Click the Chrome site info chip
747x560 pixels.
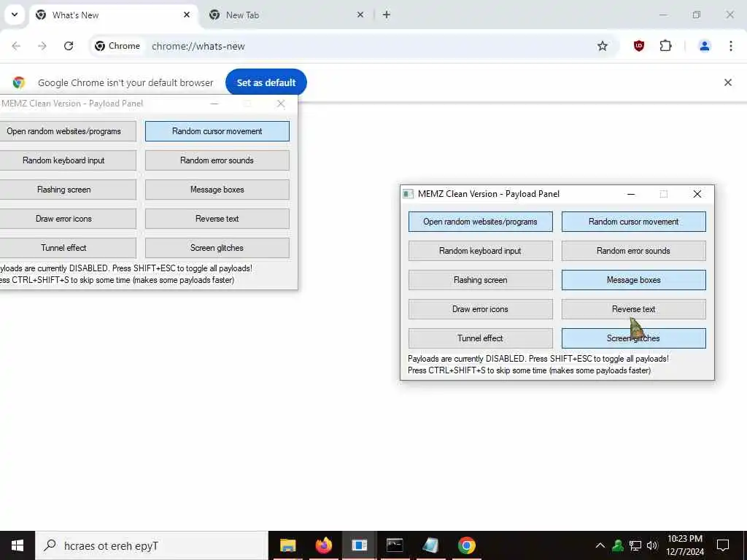click(117, 46)
